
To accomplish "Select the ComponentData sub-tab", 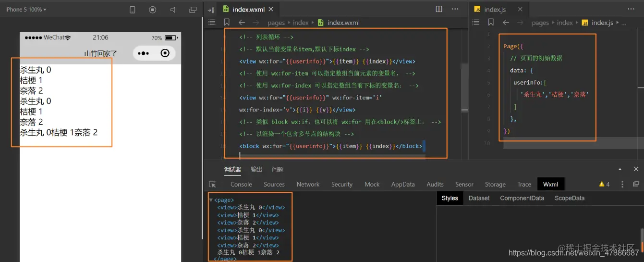I will coord(522,198).
